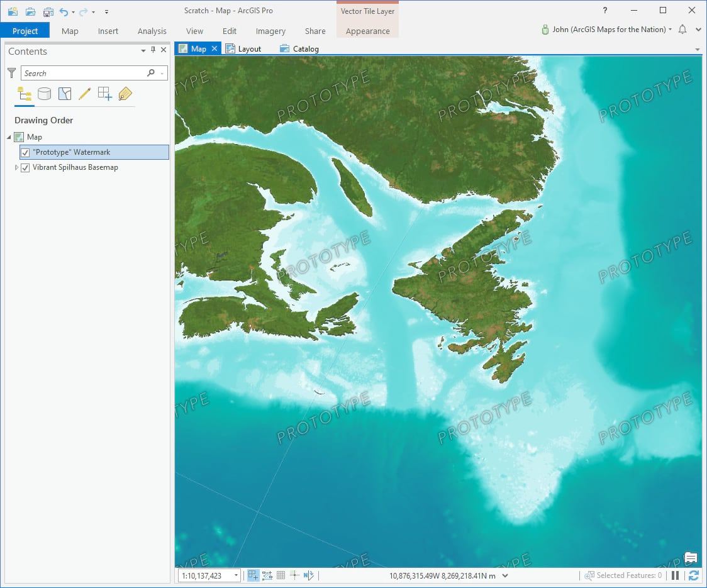
Task: Open the Imagery ribbon tab
Action: click(x=270, y=31)
